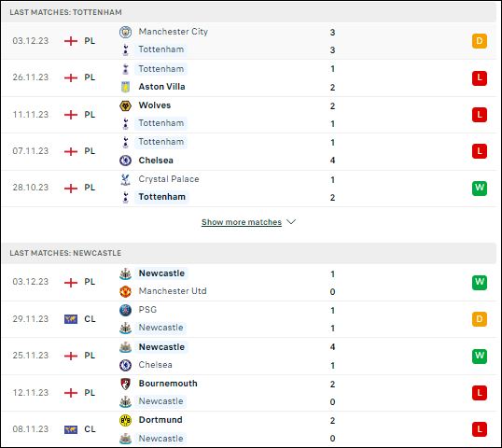Screen dimensions: 502x448
Task: Click the Champions League flag on 29.11.23
Action: [71, 319]
